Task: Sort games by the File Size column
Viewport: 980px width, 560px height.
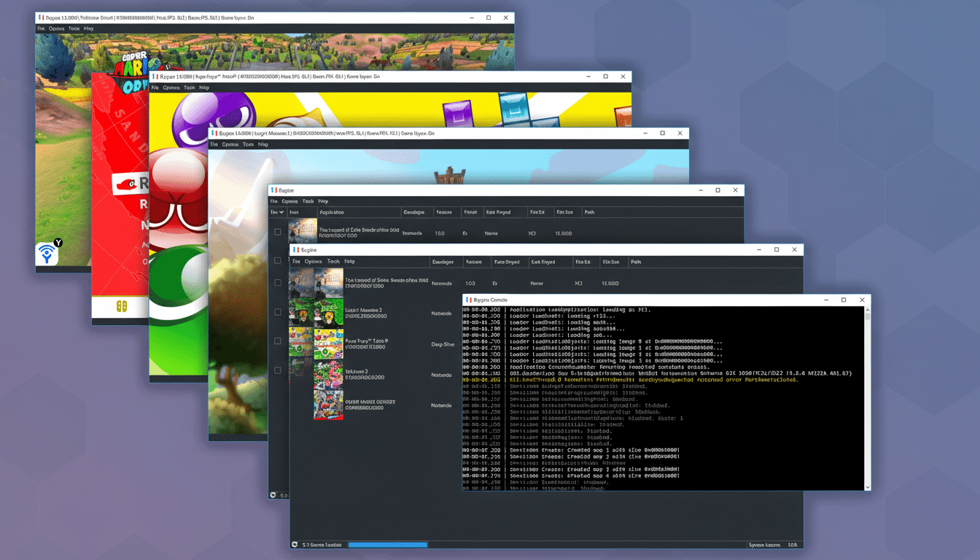Action: [610, 261]
